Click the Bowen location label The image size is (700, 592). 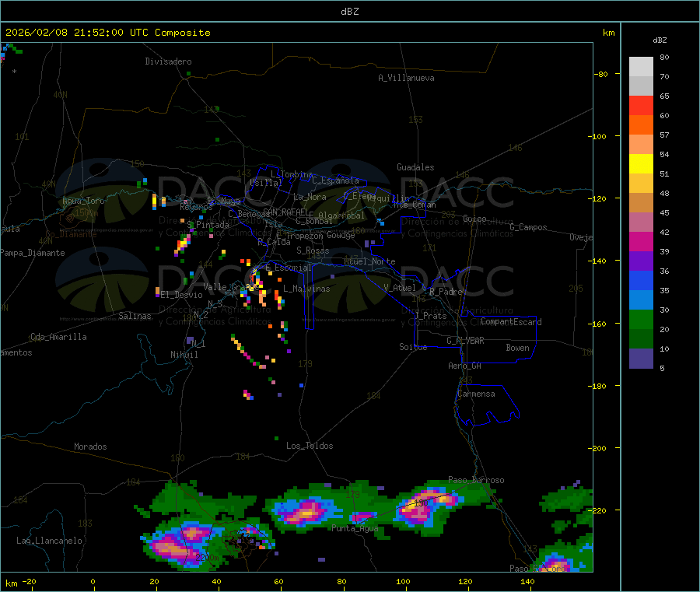click(x=517, y=348)
